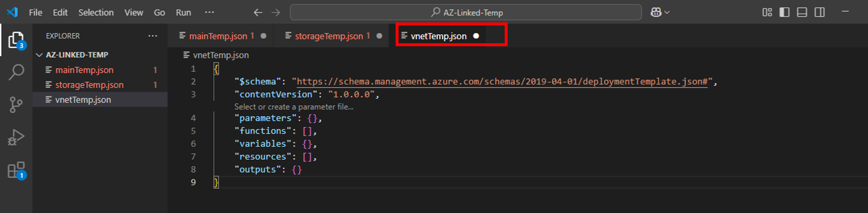Open the Explorer more actions menu

(x=153, y=36)
